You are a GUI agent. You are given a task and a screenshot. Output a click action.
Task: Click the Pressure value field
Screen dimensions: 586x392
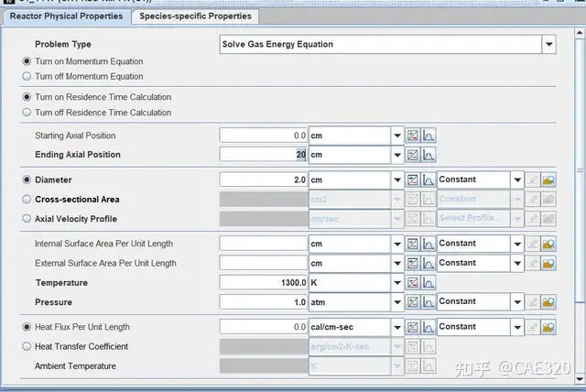[264, 302]
